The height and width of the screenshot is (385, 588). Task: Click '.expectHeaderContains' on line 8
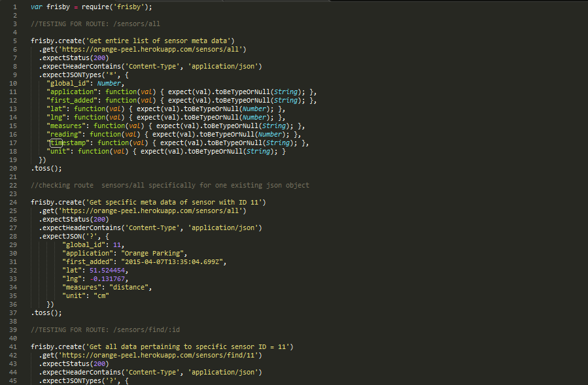80,67
